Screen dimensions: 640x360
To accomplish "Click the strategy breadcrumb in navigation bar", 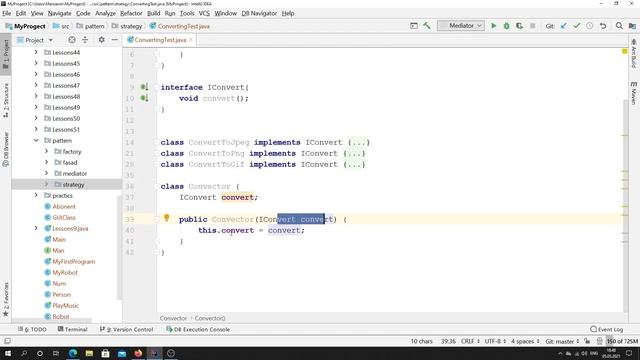I will click(127, 26).
